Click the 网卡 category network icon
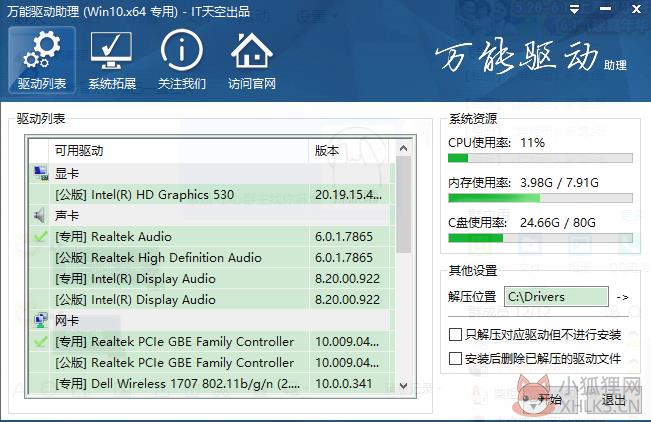651x422 pixels. pos(41,320)
